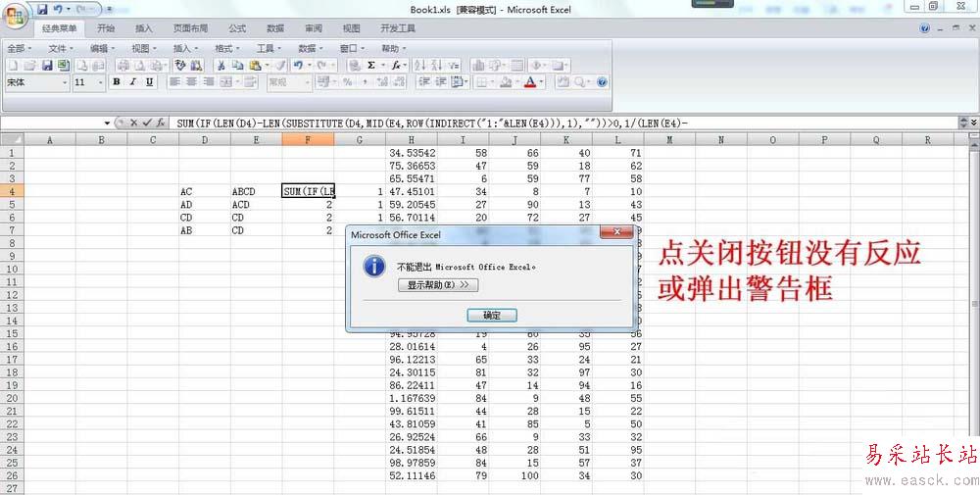Click the AutoSum sigma icon
Viewport: 980px width, 495px height.
tap(371, 65)
